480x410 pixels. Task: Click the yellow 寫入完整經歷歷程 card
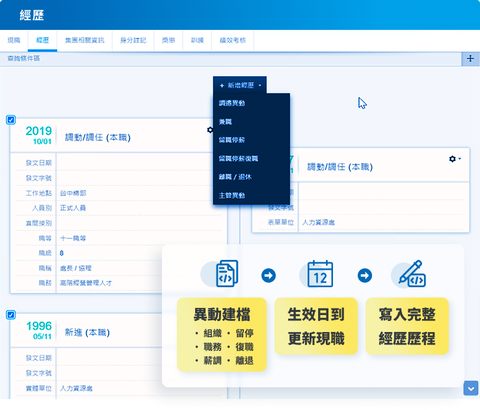point(407,326)
